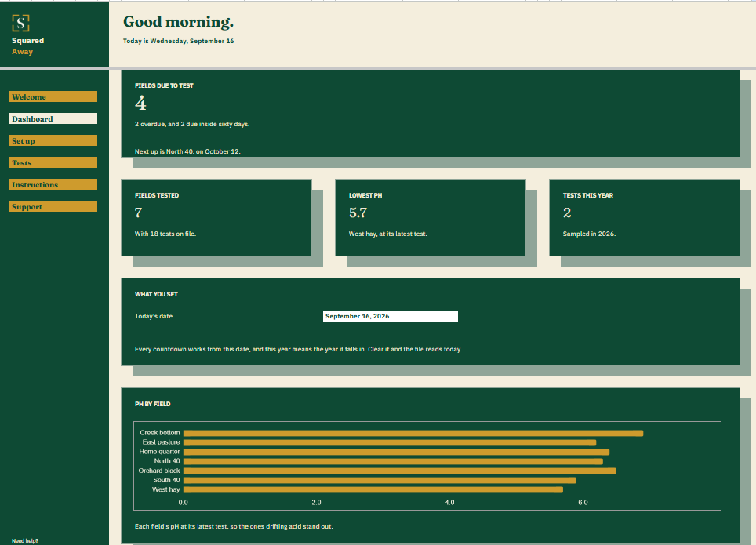Screen dimensions: 756x545
Task: Click the fields due count 4
Action: click(x=140, y=104)
